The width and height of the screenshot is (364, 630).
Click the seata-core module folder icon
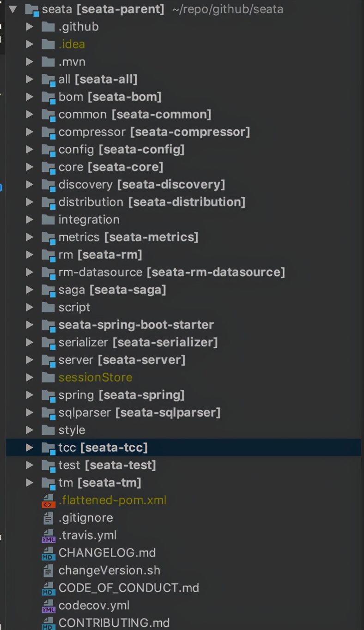[48, 167]
